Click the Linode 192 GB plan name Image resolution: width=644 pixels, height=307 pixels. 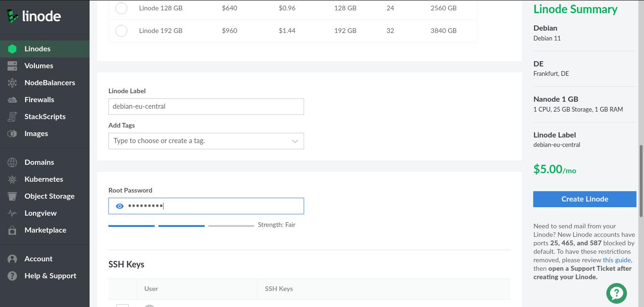161,31
